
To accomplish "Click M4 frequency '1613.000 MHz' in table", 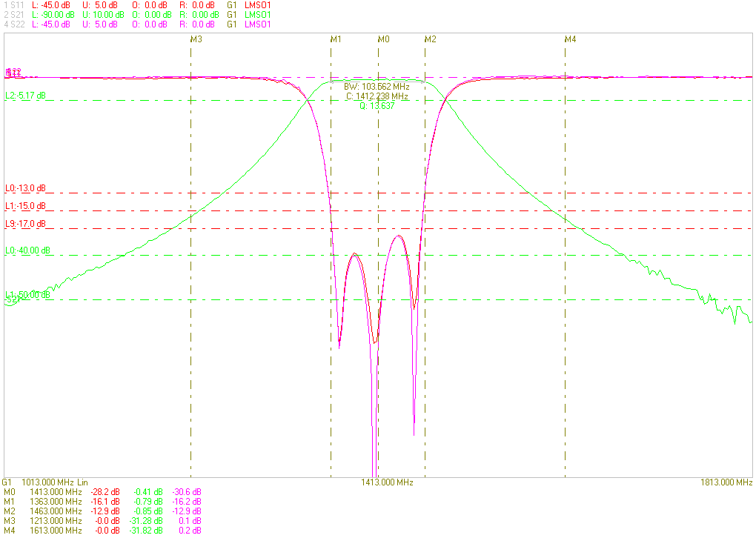I will coord(56,531).
